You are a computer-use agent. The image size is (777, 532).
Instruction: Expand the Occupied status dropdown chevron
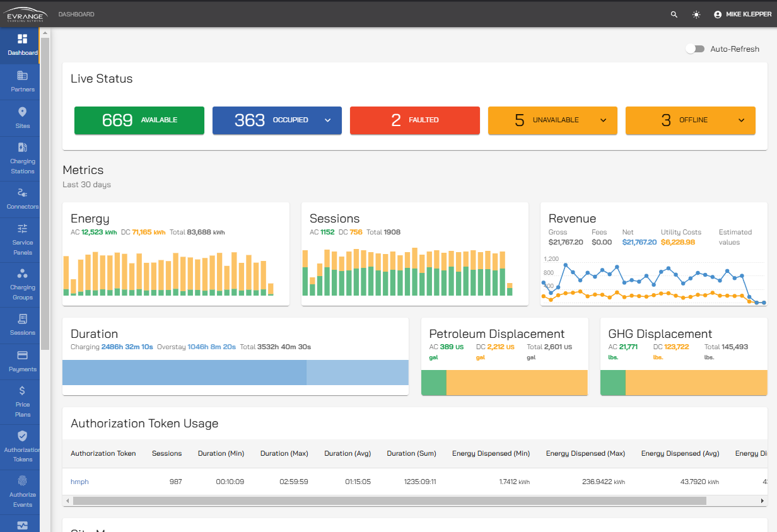(x=328, y=120)
